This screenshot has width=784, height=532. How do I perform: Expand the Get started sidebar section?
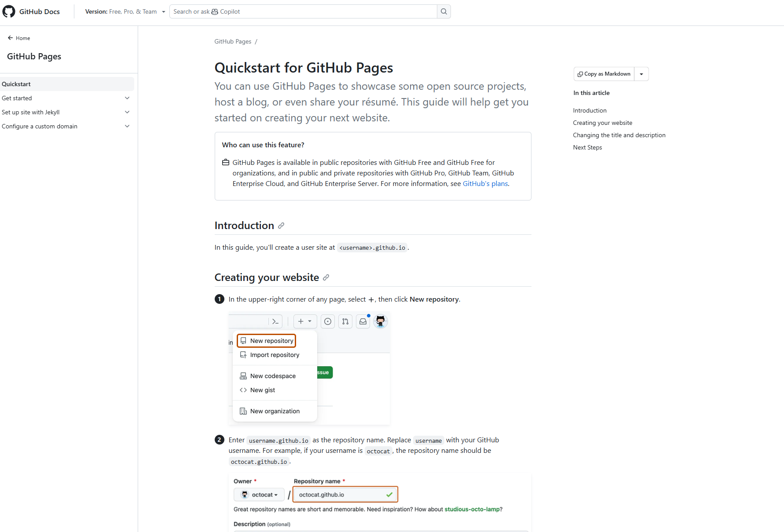[127, 98]
